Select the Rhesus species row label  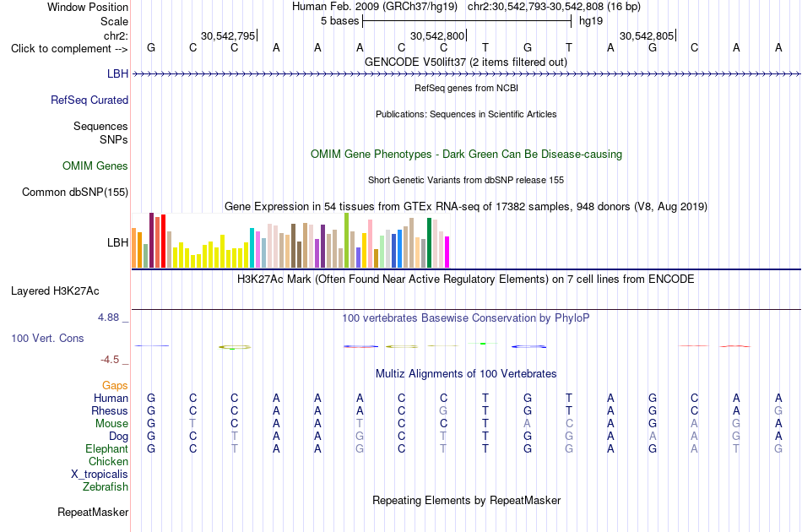(x=110, y=410)
